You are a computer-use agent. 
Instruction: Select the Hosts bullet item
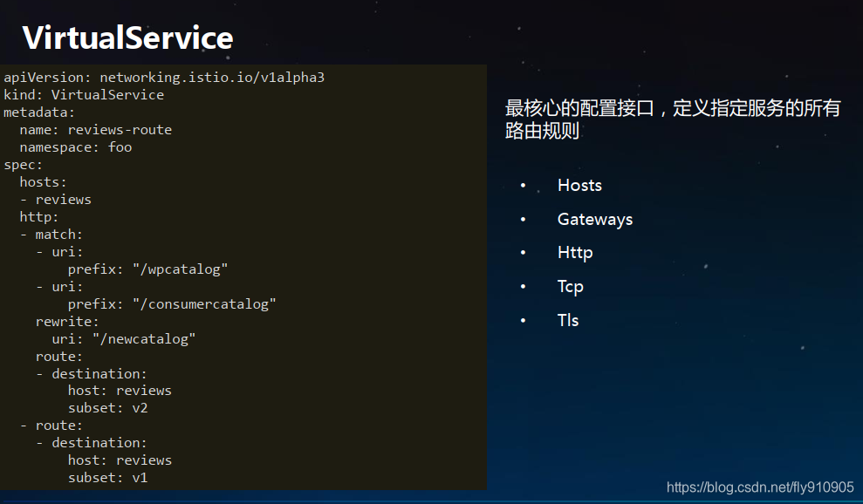579,185
